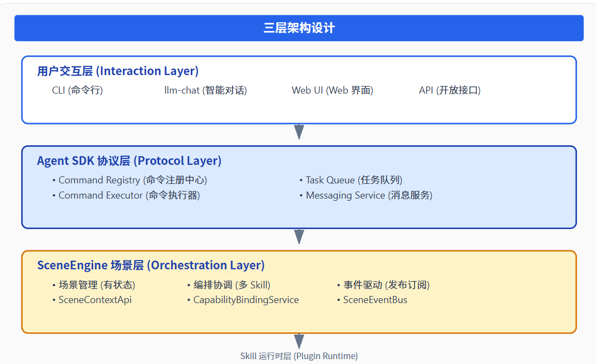Click Command Executor (命令执行器) entry
The image size is (596, 364).
click(126, 195)
